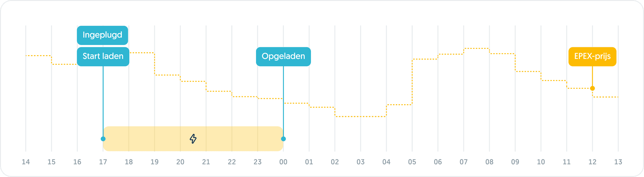Select hour 17 on the time axis

tap(103, 162)
